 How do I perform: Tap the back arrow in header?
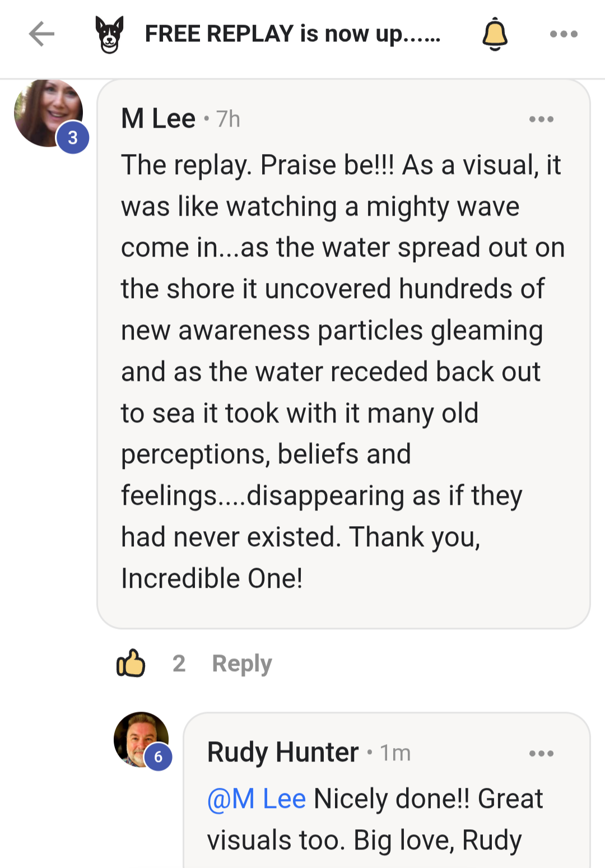41,34
